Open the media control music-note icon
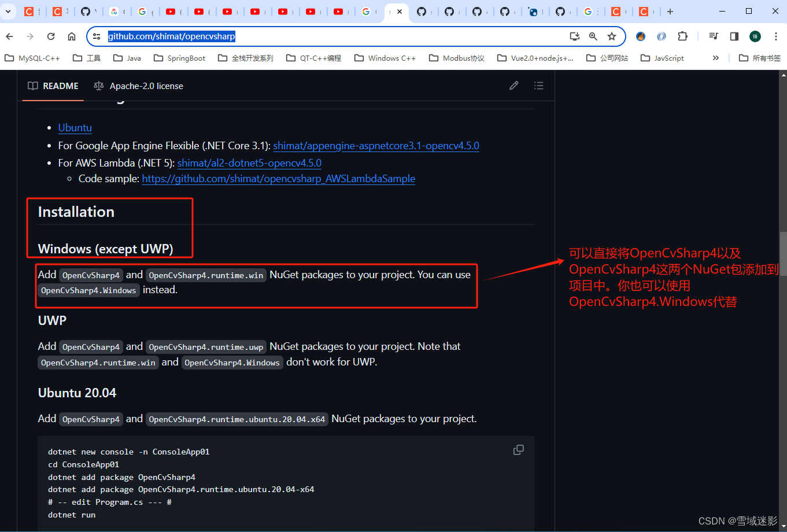Viewport: 787px width, 532px height. coord(714,36)
